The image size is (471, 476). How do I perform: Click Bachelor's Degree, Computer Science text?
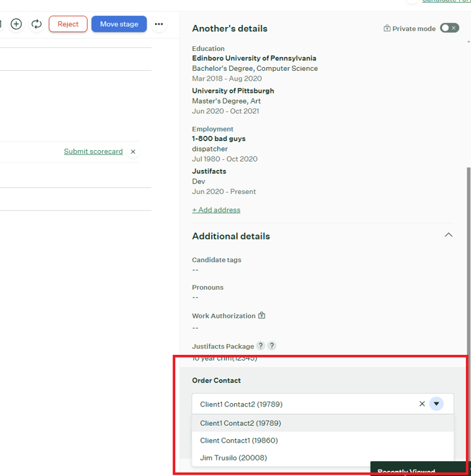click(255, 69)
